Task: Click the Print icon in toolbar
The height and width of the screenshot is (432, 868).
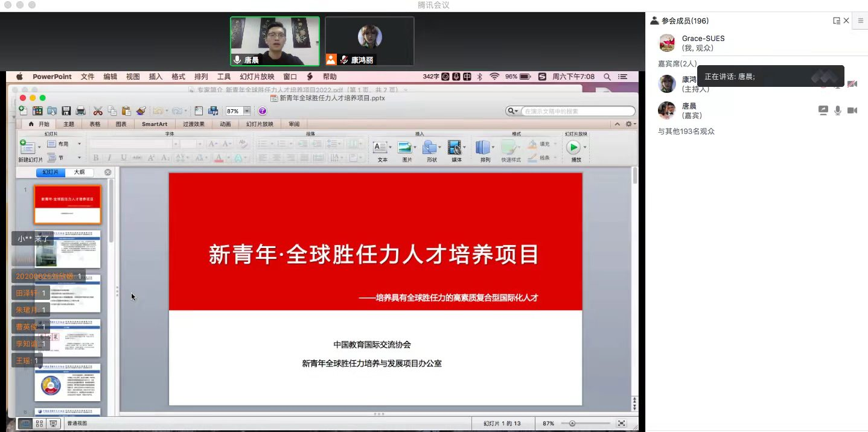Action: click(80, 111)
